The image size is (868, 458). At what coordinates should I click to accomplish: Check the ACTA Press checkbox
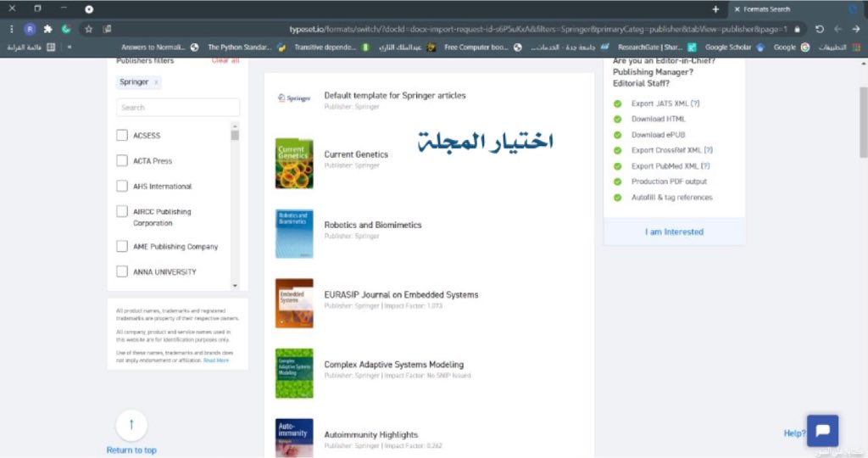tap(122, 160)
